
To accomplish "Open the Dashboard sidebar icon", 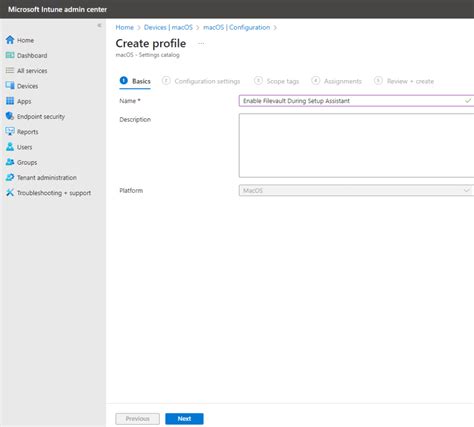I will tap(10, 55).
